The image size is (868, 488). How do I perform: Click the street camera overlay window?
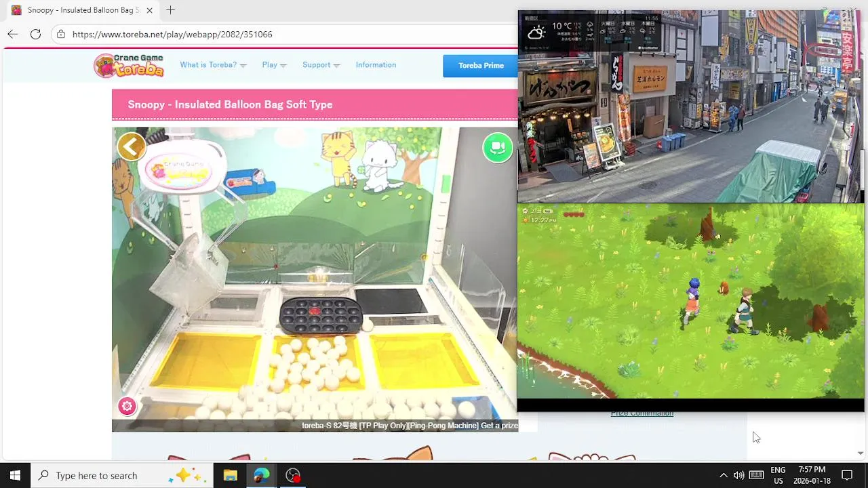[x=690, y=106]
